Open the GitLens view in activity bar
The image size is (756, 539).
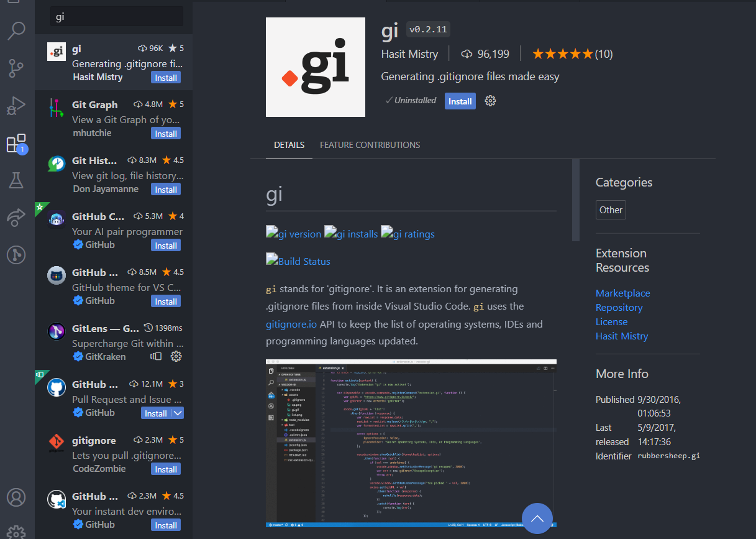[16, 254]
